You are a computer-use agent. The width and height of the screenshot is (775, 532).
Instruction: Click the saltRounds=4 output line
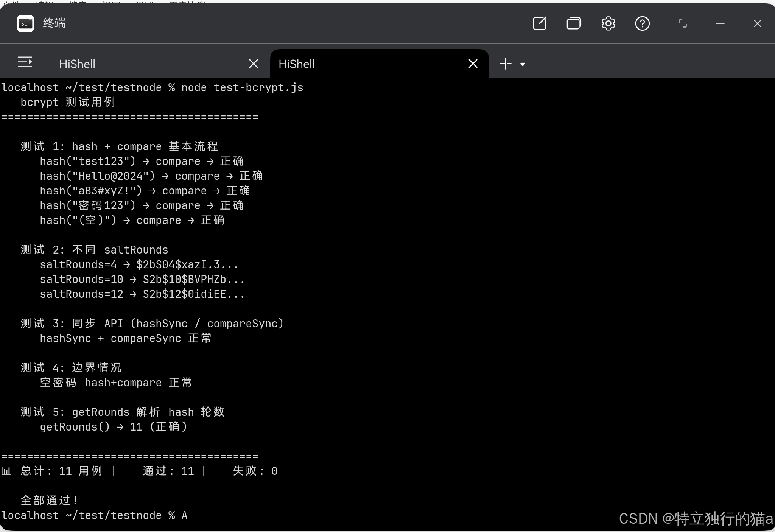[x=139, y=264]
